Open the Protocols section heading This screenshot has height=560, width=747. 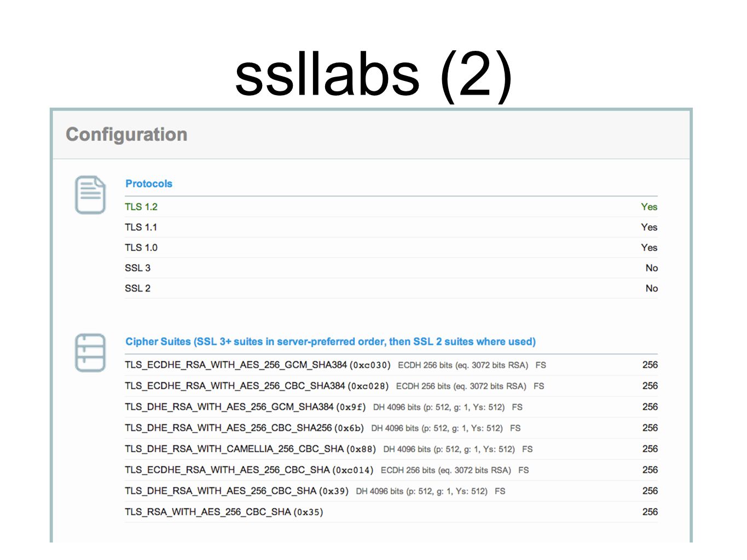tap(149, 184)
